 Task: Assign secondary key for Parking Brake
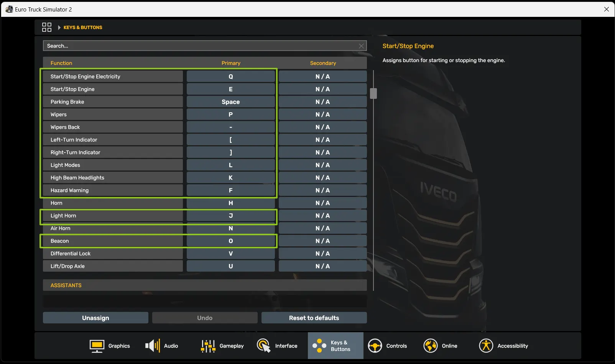[x=323, y=102]
